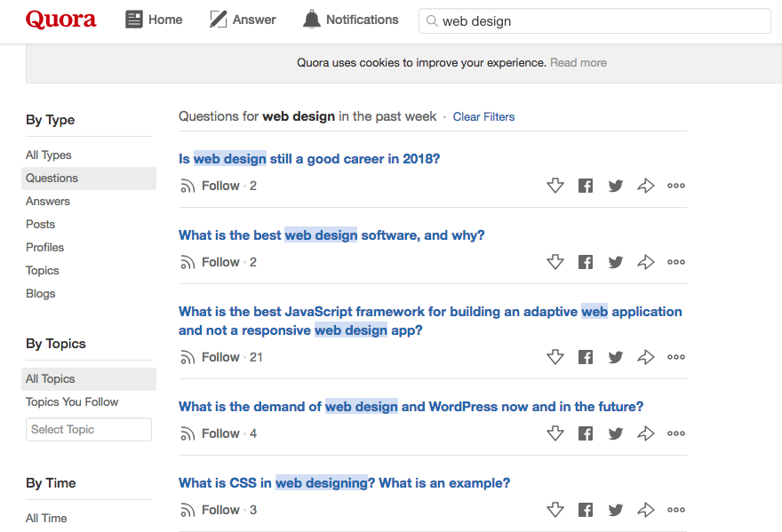Filter results by Profiles type
The height and width of the screenshot is (532, 782).
tap(45, 247)
